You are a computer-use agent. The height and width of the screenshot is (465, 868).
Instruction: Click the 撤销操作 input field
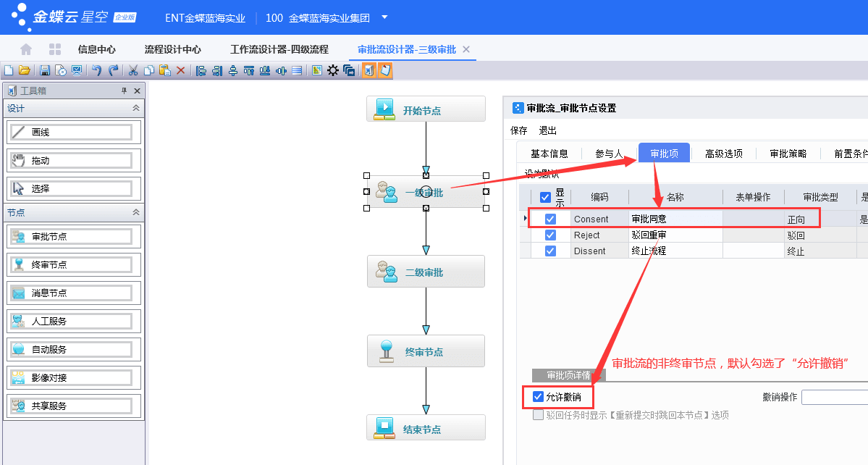(834, 397)
